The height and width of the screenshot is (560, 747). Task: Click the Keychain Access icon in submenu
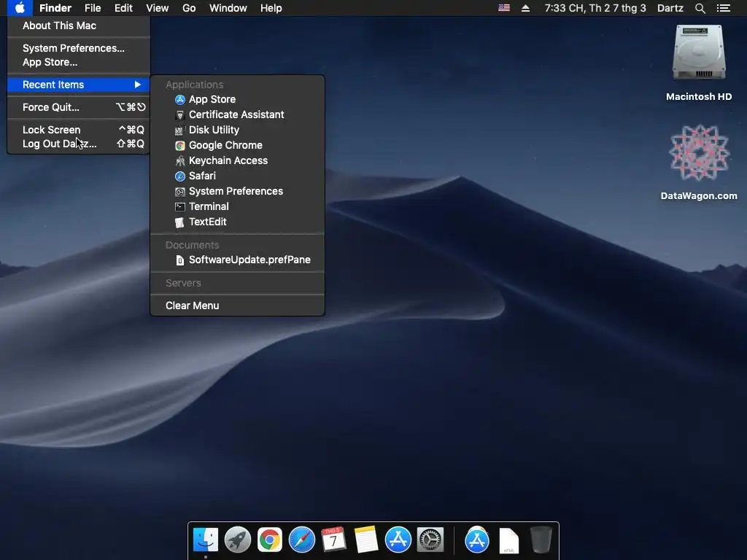tap(179, 161)
